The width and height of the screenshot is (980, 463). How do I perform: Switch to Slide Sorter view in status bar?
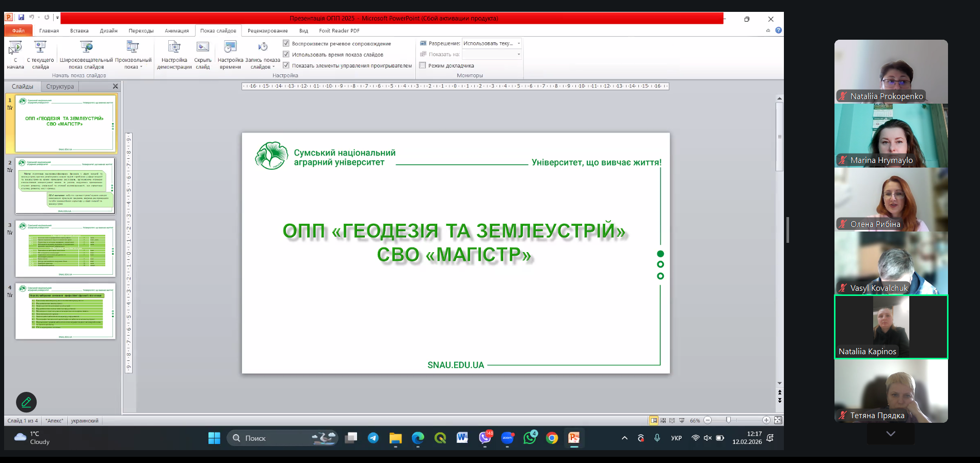pos(663,421)
